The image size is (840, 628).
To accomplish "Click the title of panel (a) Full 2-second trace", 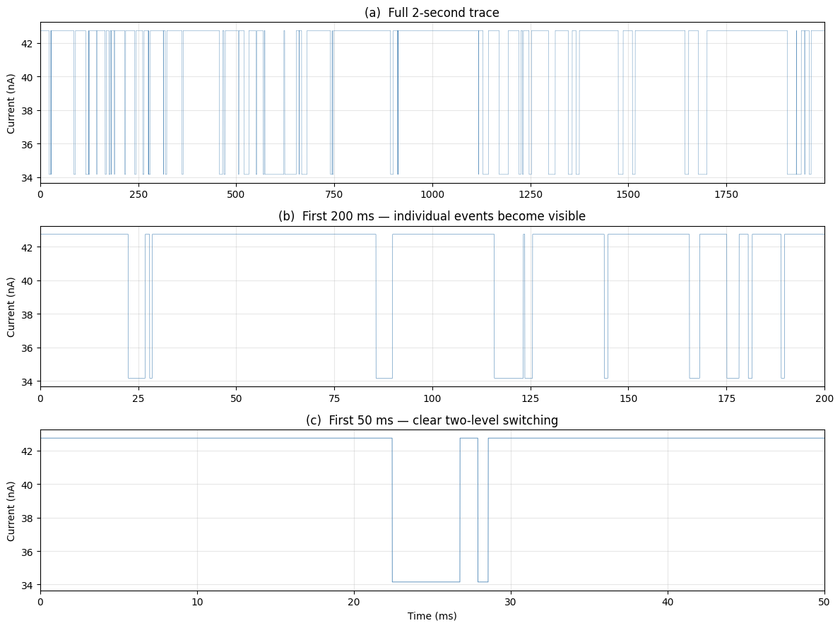I will pos(434,11).
